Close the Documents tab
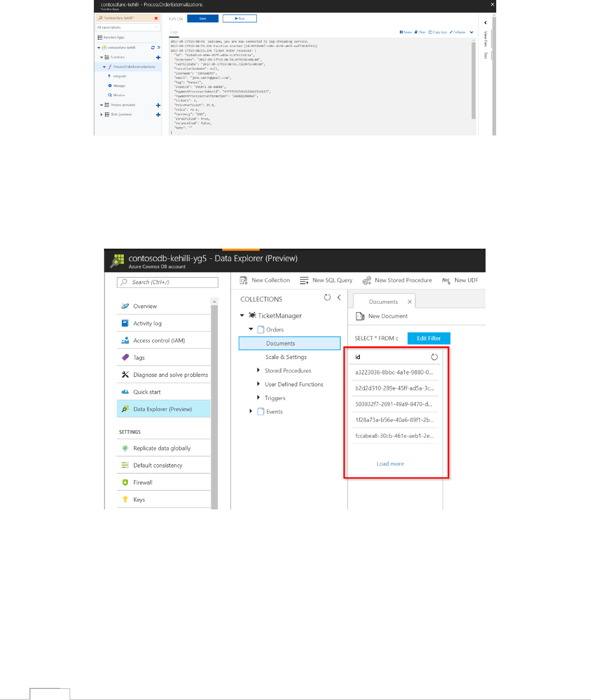This screenshot has width=591, height=700. pyautogui.click(x=410, y=301)
